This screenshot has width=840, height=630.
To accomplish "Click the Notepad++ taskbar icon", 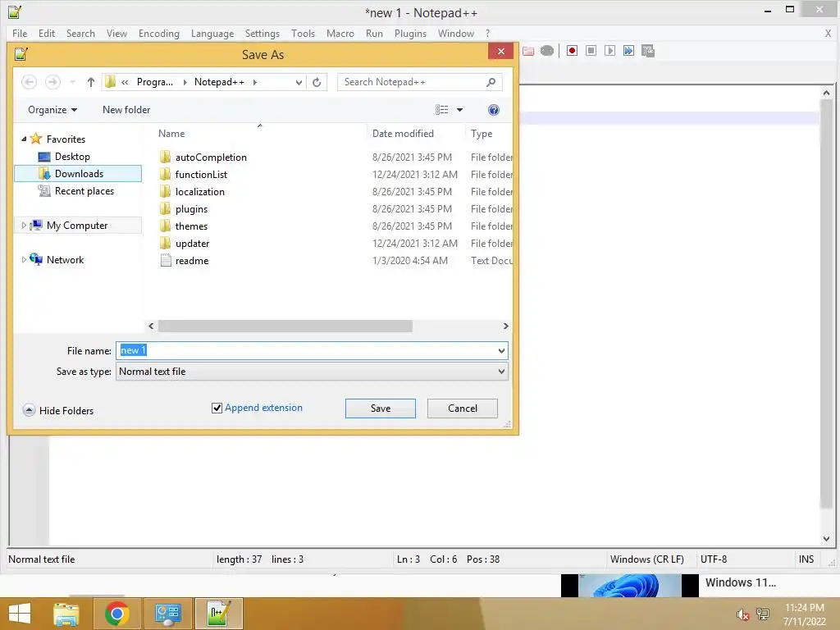I will click(219, 614).
